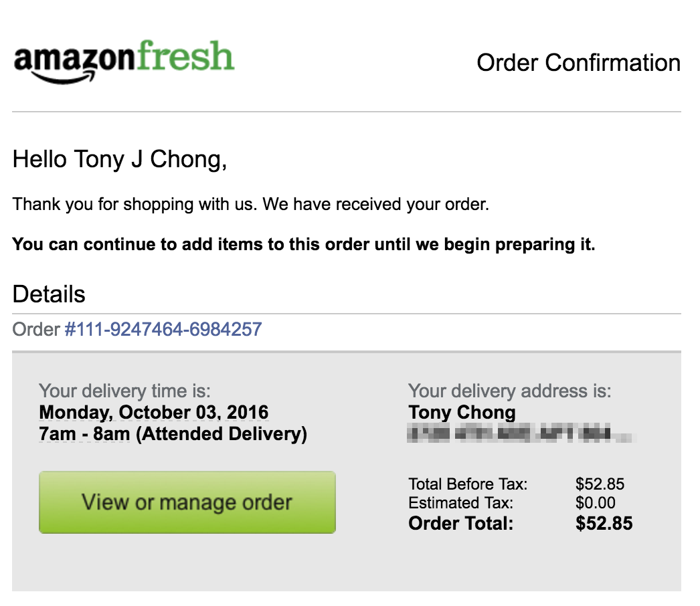Screen dimensions: 700x606
Task: Click the "Total Before Tax:" label
Action: click(x=468, y=484)
